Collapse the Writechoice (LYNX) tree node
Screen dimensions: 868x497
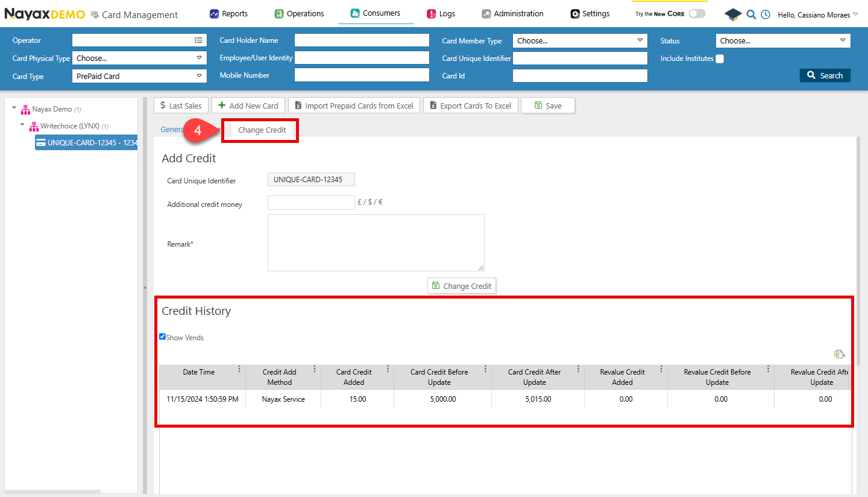pos(23,125)
